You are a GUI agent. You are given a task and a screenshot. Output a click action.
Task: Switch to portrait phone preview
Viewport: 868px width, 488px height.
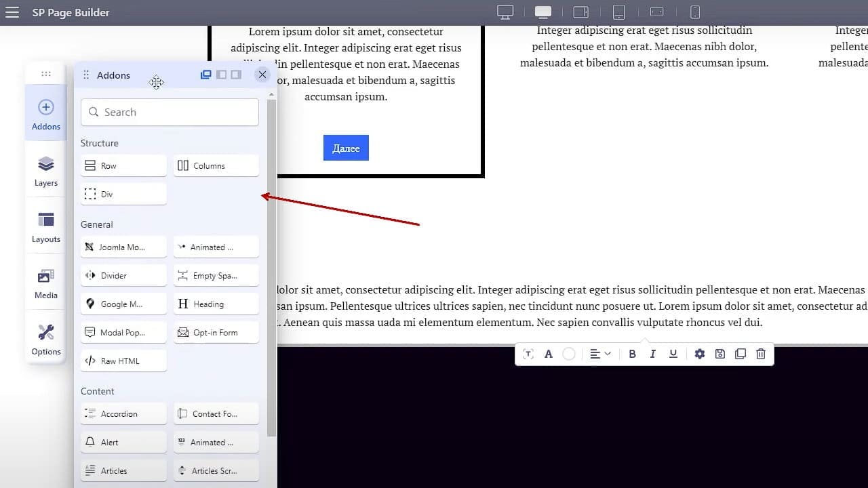(695, 12)
